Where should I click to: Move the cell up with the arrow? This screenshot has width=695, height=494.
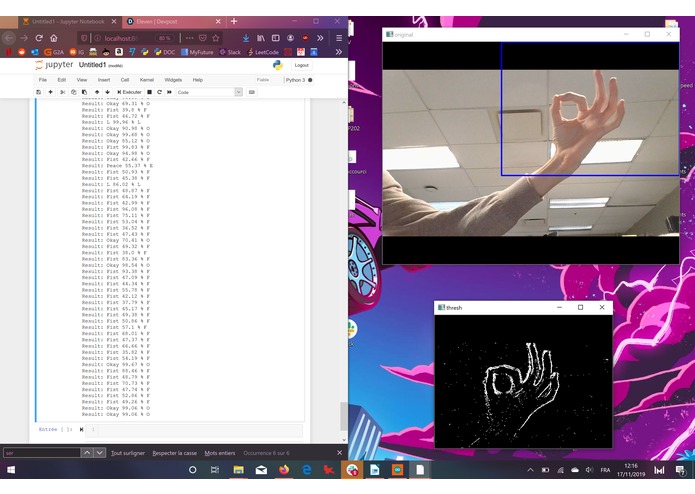coord(97,92)
